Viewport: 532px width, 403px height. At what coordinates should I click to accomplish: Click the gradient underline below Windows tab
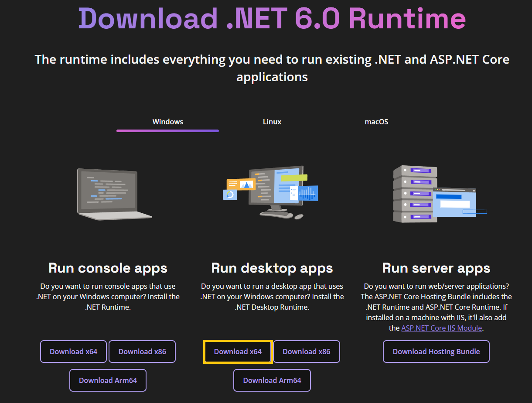point(167,130)
